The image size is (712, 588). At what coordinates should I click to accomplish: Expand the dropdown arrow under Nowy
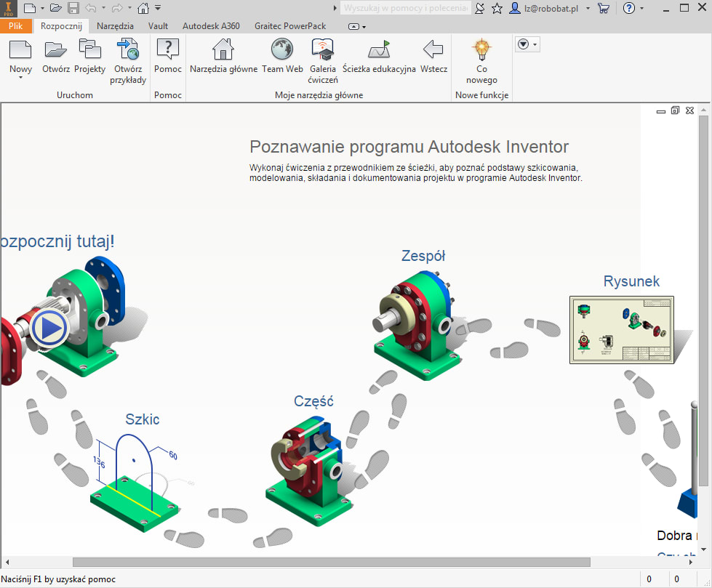pos(20,78)
